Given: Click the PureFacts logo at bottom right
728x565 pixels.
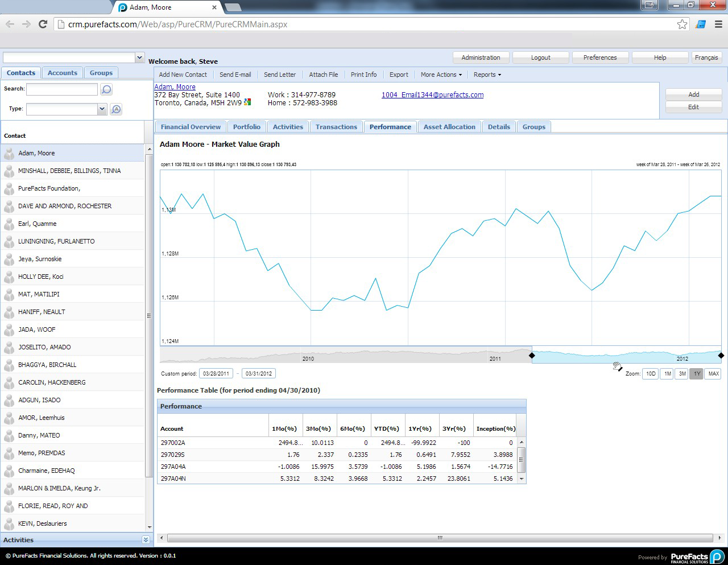Looking at the screenshot, I should [x=697, y=557].
